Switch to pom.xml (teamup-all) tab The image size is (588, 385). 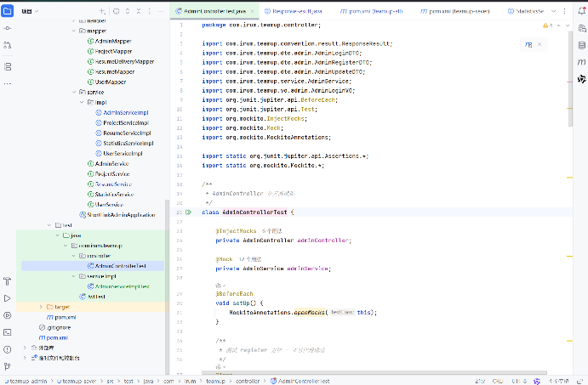(x=371, y=11)
